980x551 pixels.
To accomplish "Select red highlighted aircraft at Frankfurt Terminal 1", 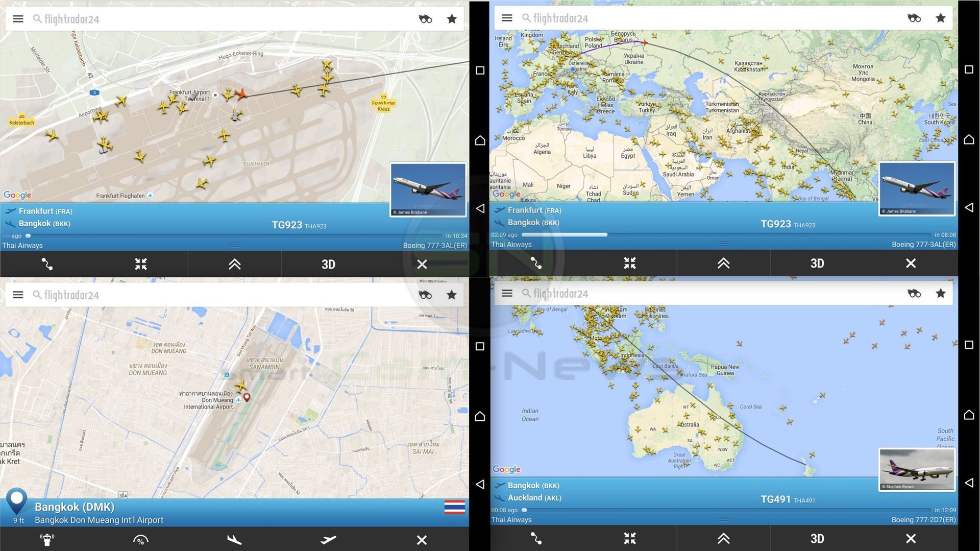I will click(x=241, y=93).
